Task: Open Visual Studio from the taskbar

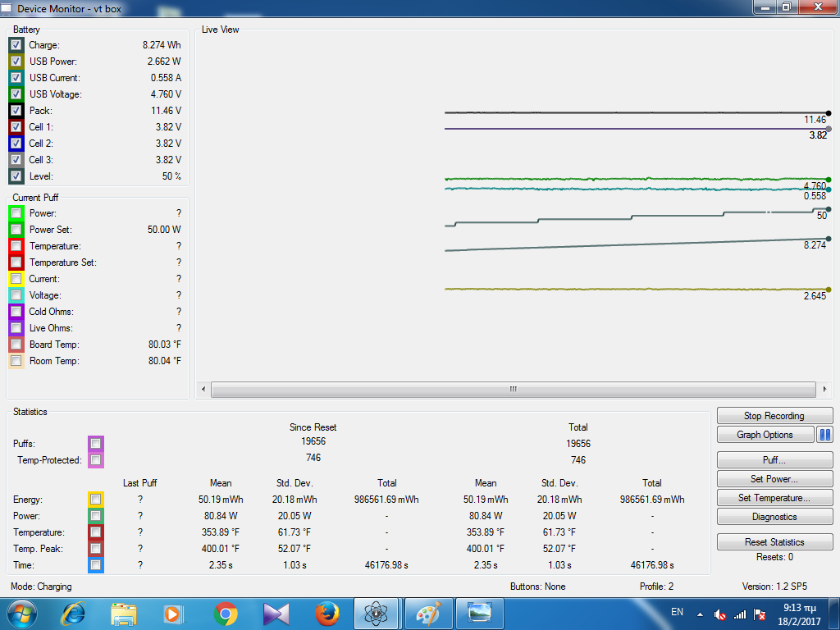Action: coord(276,613)
